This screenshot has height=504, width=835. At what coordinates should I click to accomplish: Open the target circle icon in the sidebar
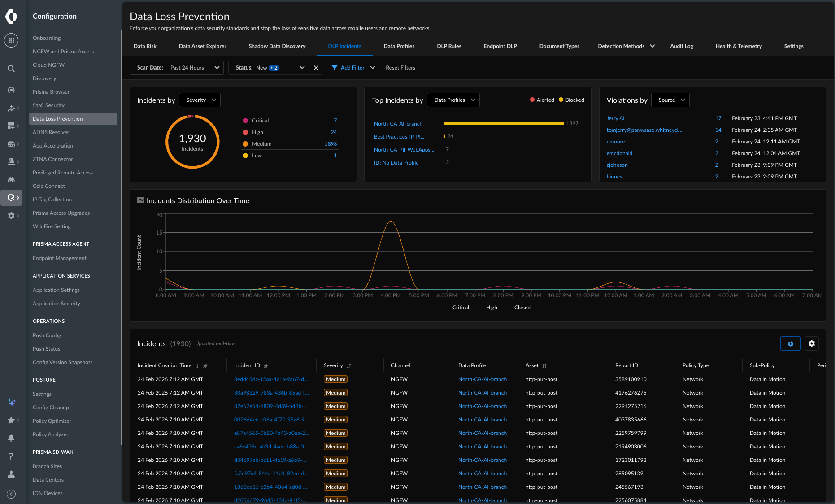coord(11,90)
